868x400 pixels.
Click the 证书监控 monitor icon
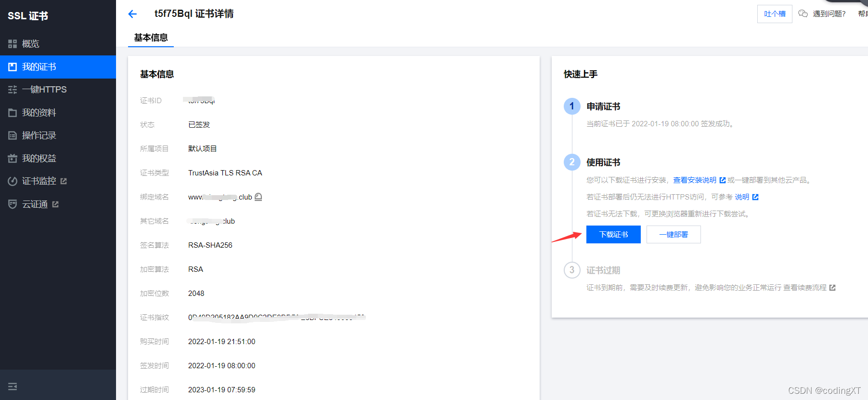point(13,181)
